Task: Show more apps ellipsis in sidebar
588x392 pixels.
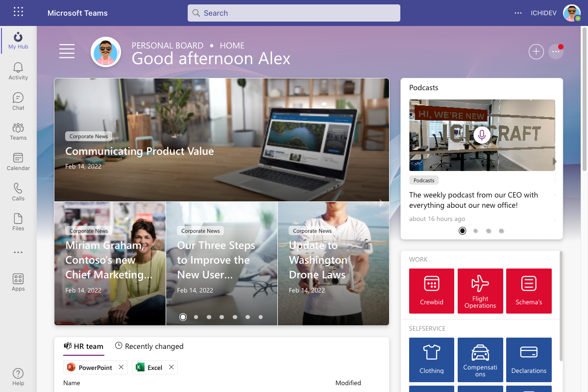Action: pos(18,252)
